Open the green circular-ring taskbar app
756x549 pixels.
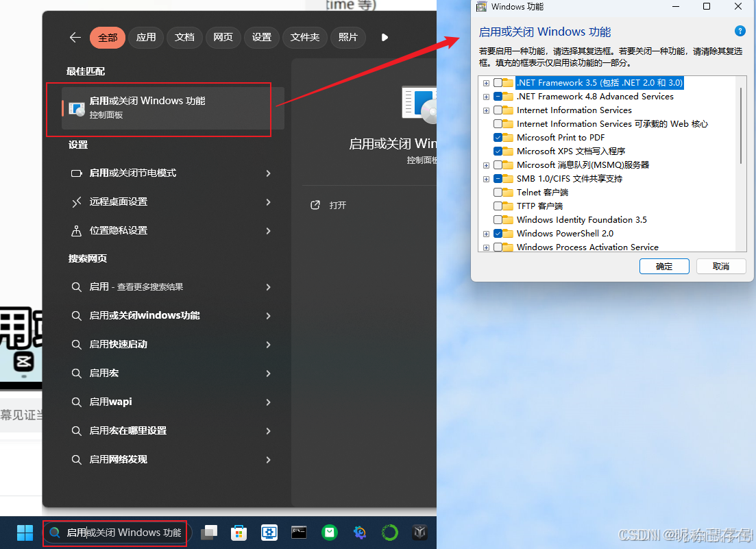coord(389,532)
